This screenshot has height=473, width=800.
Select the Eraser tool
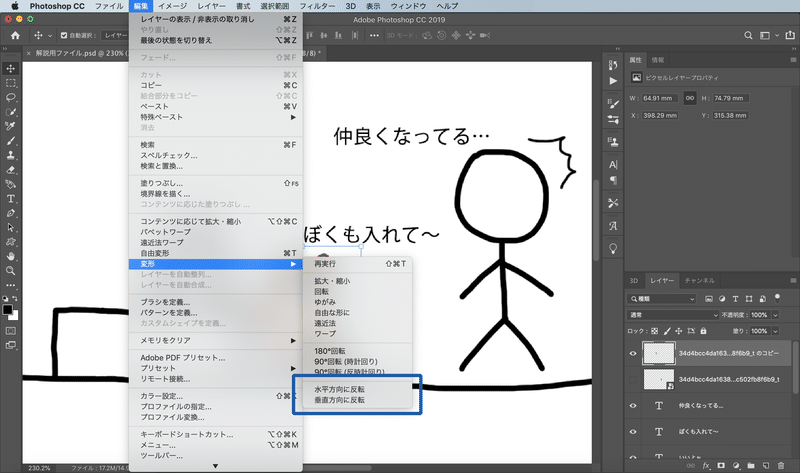11,170
